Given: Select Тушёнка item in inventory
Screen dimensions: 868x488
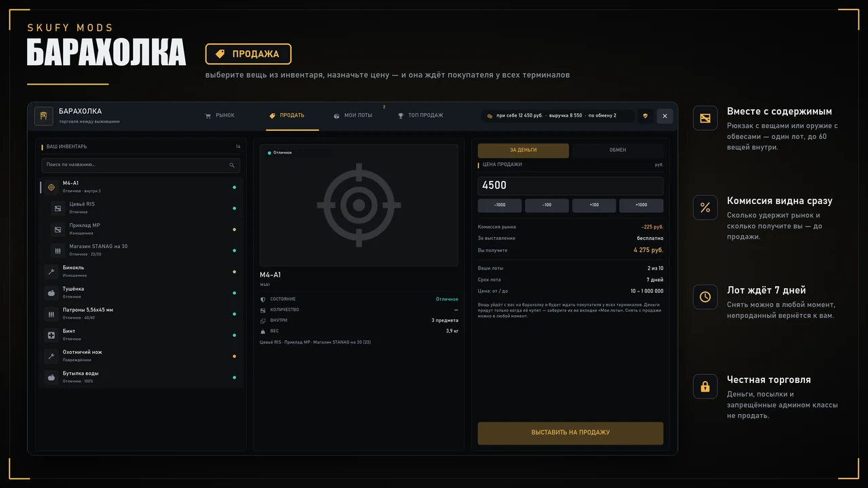Looking at the screenshot, I should pos(141,293).
